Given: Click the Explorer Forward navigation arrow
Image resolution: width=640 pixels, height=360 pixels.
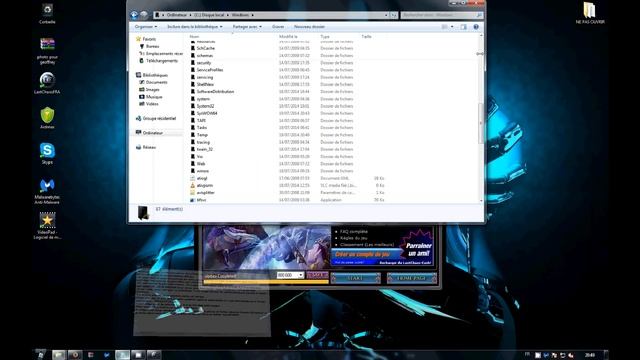Looking at the screenshot, I should click(x=144, y=15).
